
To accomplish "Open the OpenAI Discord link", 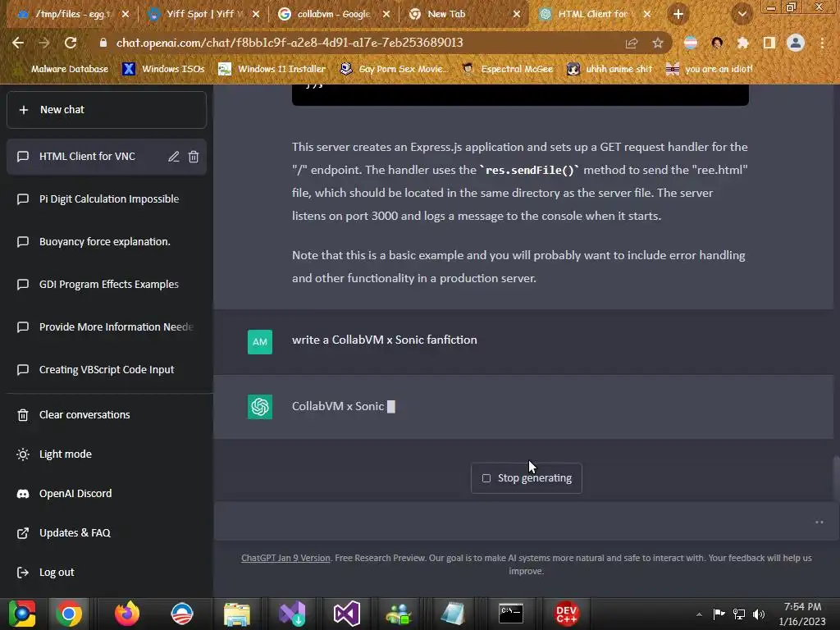I will pos(107,493).
